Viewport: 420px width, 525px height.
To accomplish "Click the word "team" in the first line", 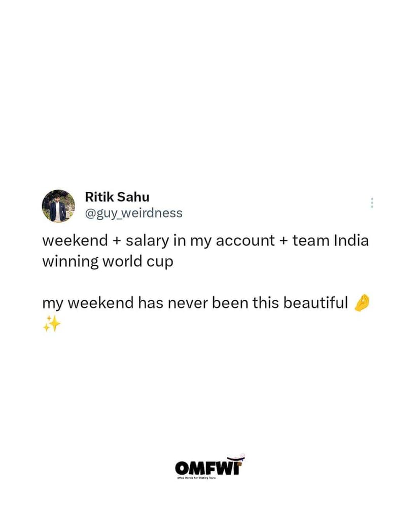I will [x=311, y=241].
